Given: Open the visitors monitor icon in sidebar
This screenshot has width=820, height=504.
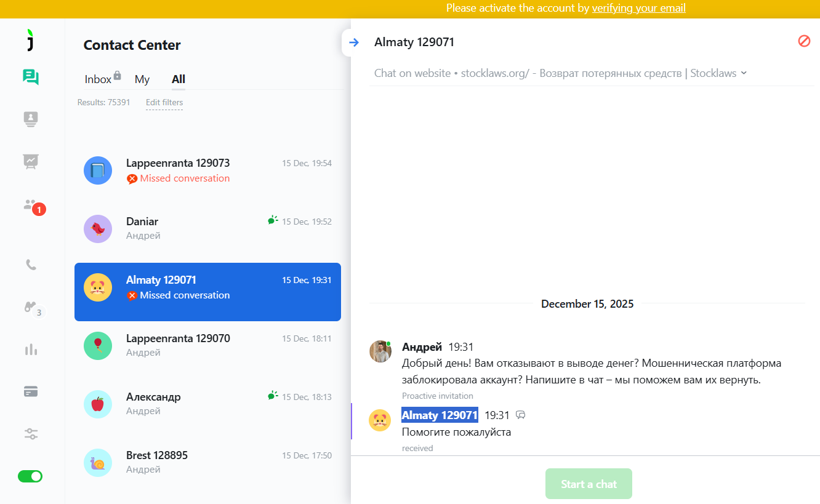Looking at the screenshot, I should (31, 119).
